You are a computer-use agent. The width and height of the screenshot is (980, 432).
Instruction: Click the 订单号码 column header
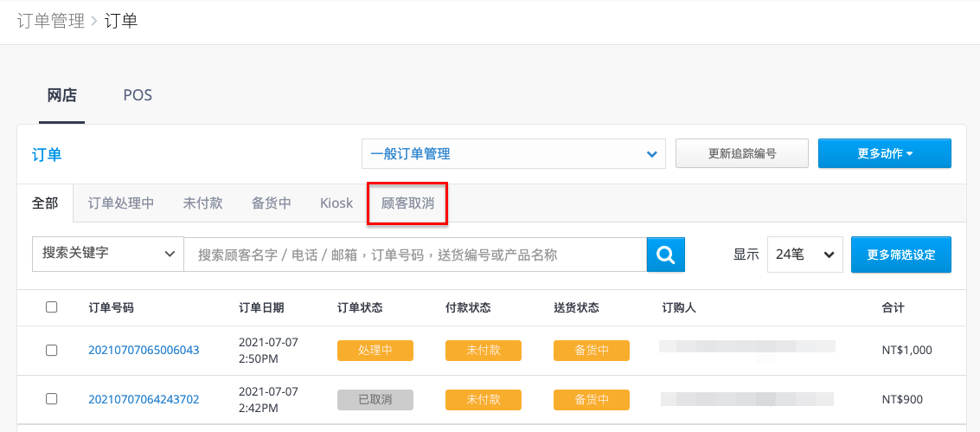pos(112,307)
